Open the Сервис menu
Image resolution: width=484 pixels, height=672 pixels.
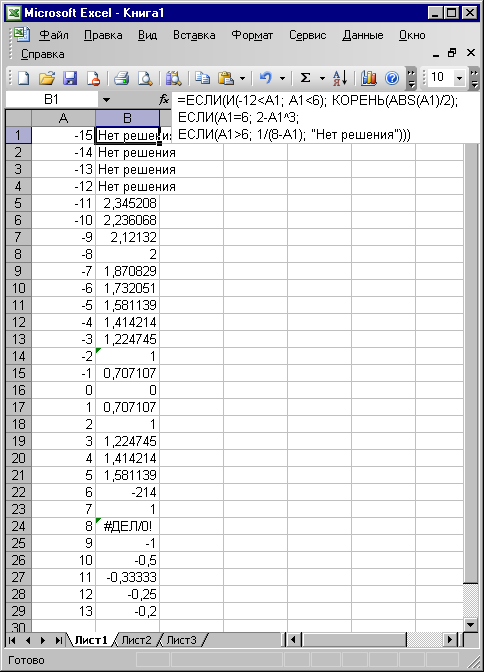pyautogui.click(x=307, y=35)
